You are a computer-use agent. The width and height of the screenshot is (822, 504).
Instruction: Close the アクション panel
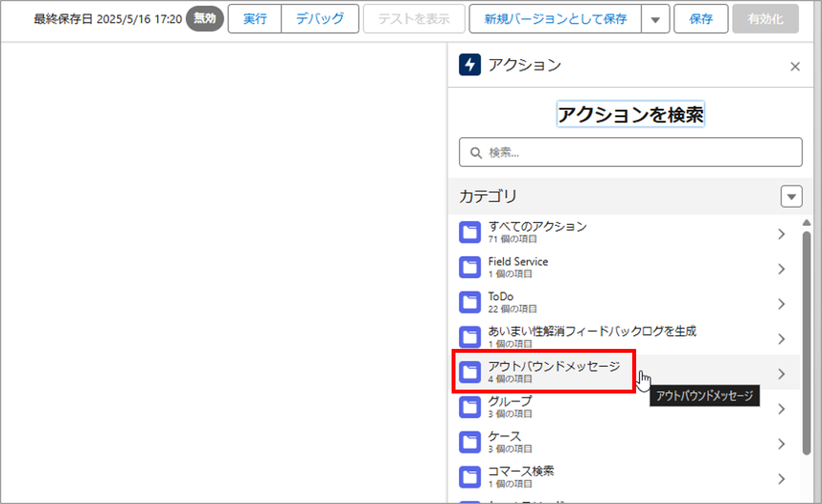(x=795, y=67)
